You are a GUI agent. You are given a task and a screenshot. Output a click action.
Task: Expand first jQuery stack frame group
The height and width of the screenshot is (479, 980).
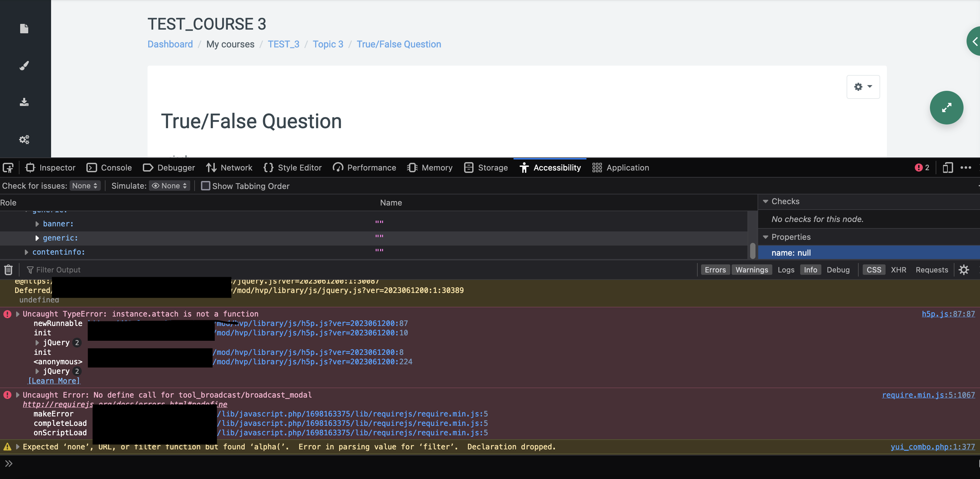pos(37,343)
